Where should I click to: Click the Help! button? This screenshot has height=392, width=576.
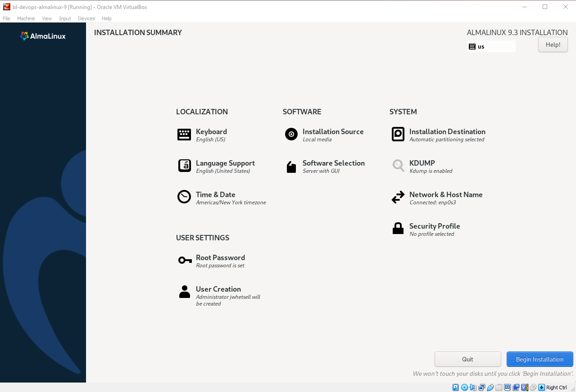[553, 45]
